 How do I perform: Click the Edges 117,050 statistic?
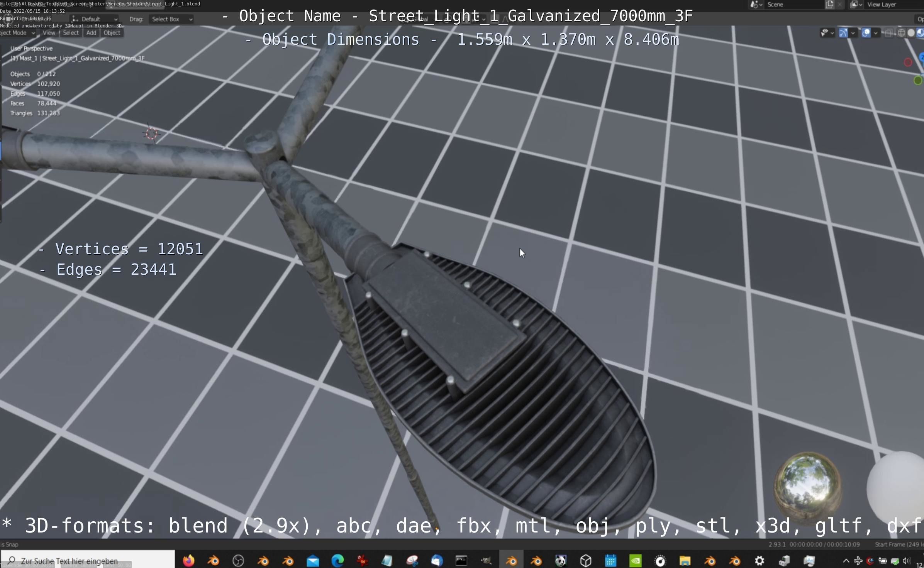pos(35,93)
